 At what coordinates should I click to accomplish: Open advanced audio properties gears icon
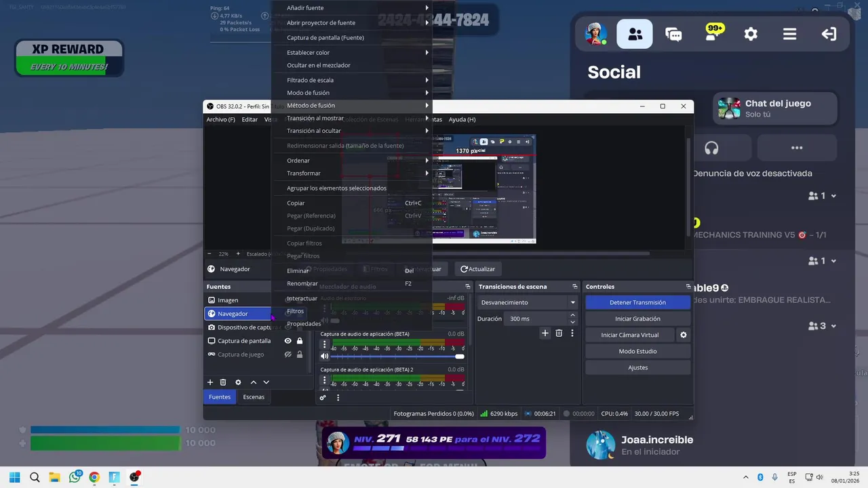(x=323, y=397)
